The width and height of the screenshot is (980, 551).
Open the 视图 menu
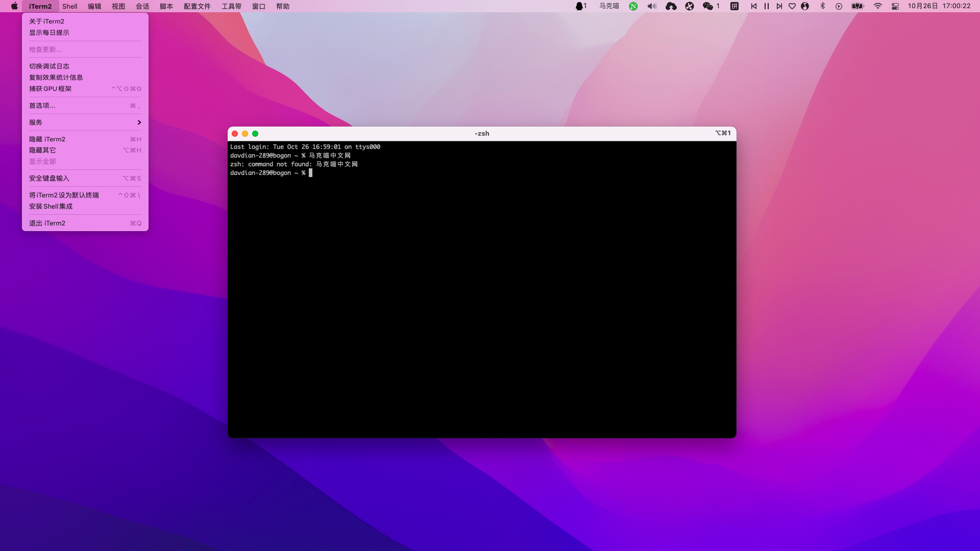[118, 6]
